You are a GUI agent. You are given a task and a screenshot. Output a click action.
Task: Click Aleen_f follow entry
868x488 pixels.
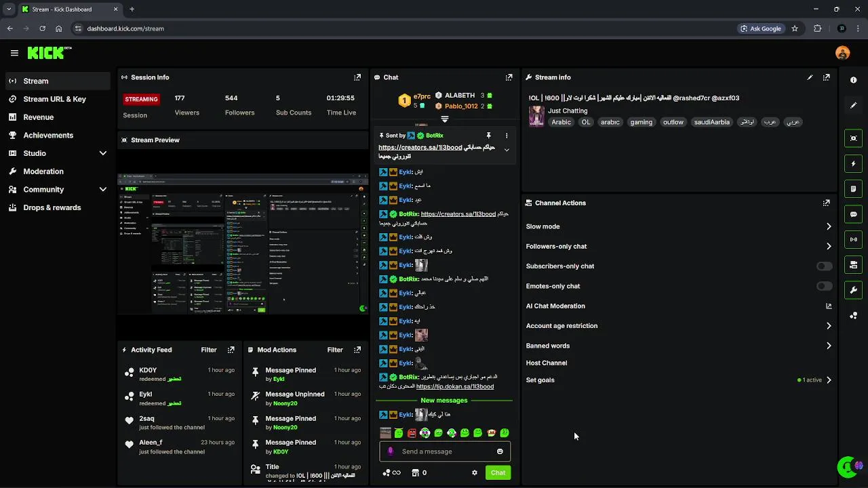click(179, 447)
